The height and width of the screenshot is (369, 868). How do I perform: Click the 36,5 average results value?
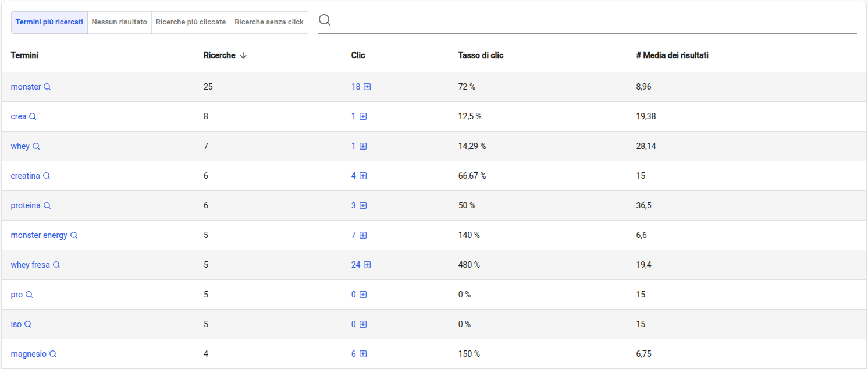pyautogui.click(x=643, y=205)
